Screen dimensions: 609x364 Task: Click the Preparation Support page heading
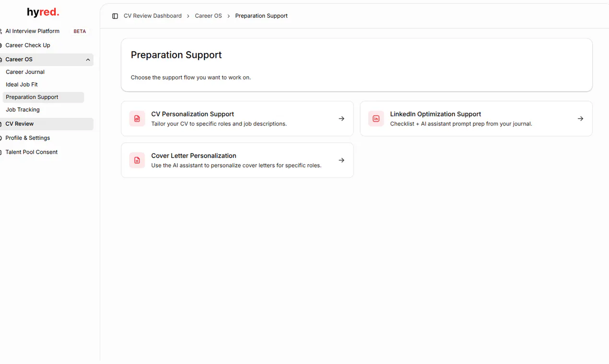(176, 55)
